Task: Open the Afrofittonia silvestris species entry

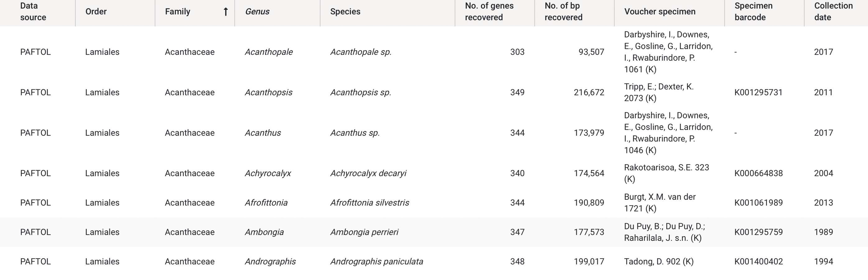Action: (x=369, y=203)
